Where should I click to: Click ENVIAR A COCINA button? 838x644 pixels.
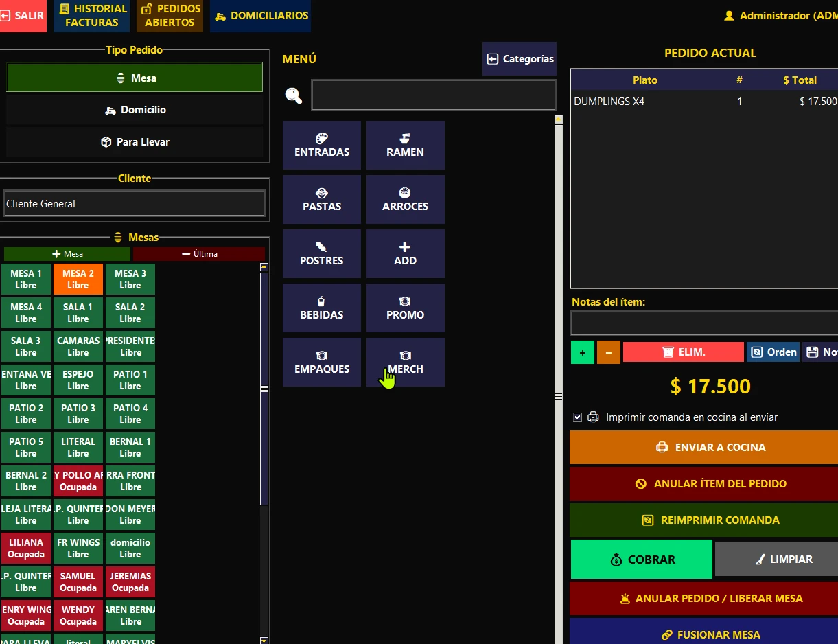pyautogui.click(x=703, y=448)
